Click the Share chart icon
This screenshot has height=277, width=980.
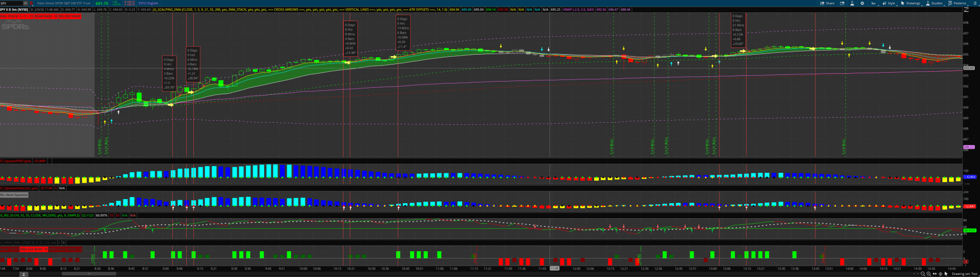(x=827, y=3)
